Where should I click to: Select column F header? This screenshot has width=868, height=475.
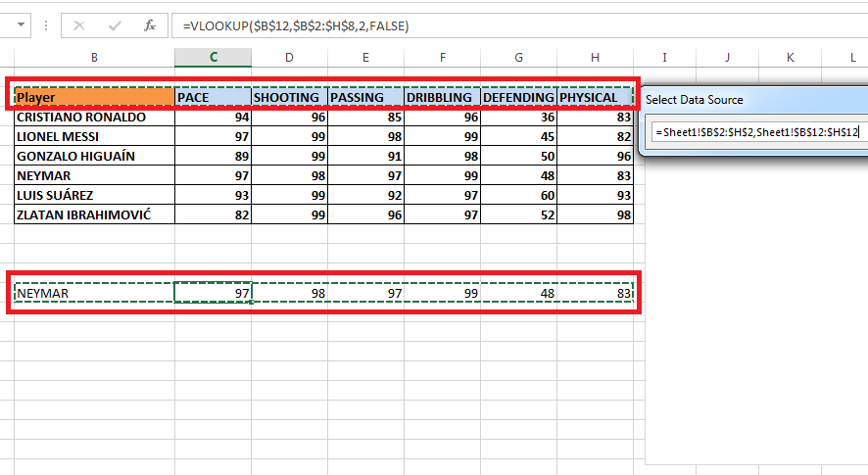[x=442, y=58]
